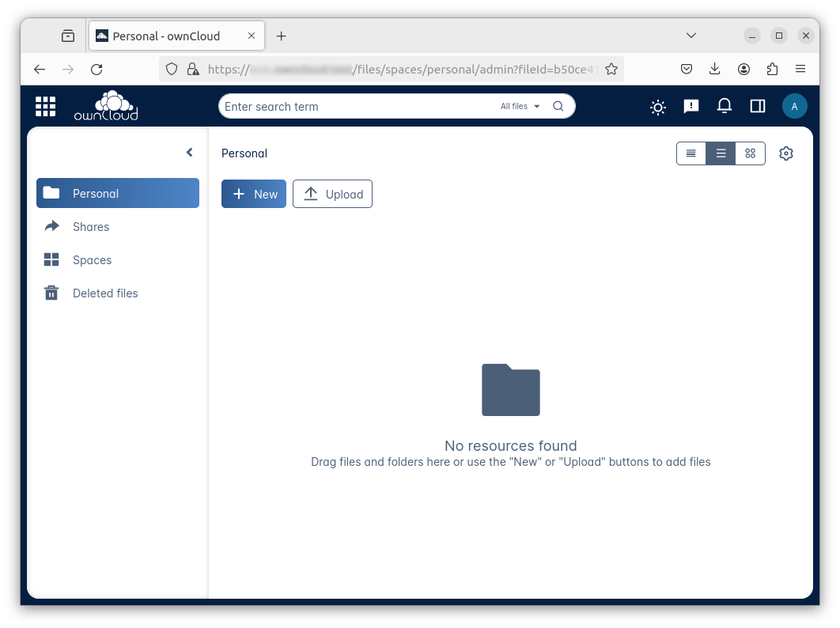The height and width of the screenshot is (628, 840).
Task: Click the ownCloud logo
Action: coord(106,106)
